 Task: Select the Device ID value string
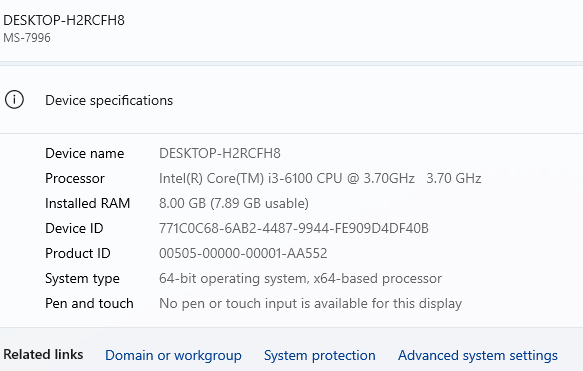point(294,228)
